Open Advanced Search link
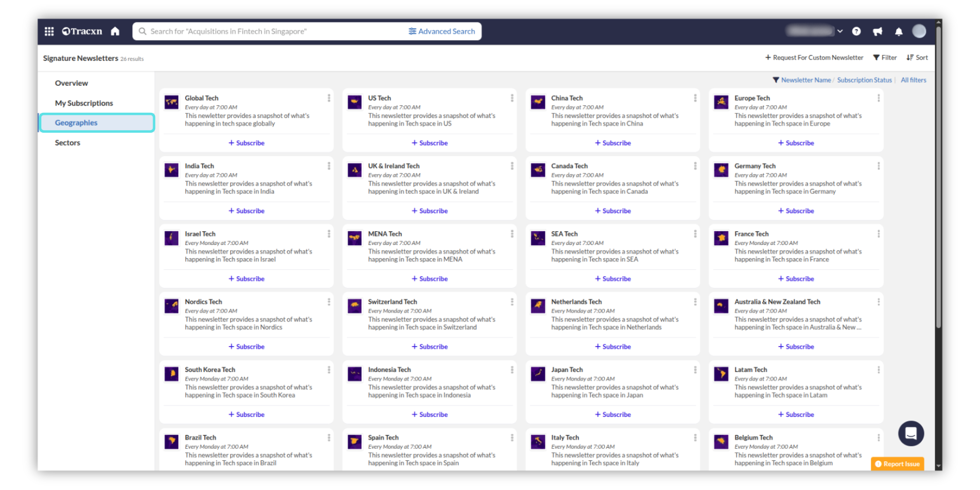The height and width of the screenshot is (490, 980). click(442, 31)
